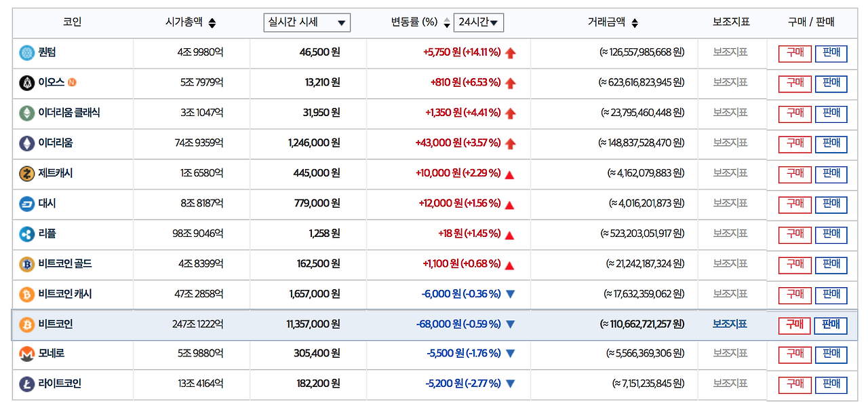Open 보조지표 for 이더리움
Screen dimensions: 868x408
pos(731,143)
